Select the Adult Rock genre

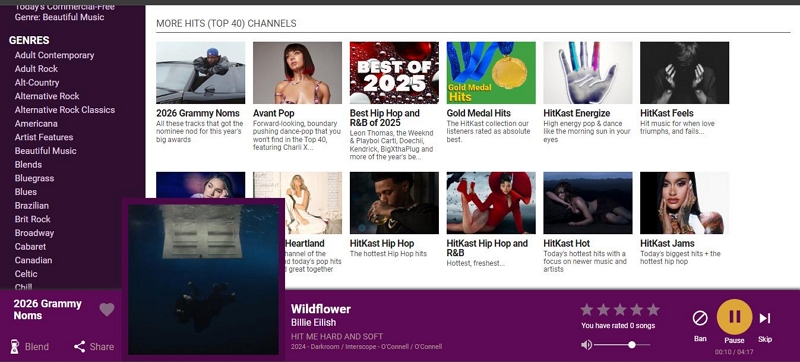click(x=36, y=69)
